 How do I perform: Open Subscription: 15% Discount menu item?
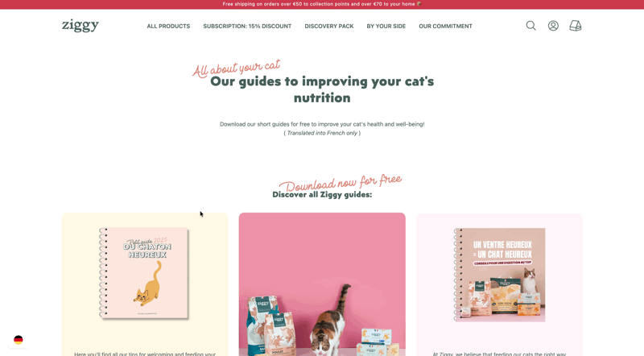[247, 27]
